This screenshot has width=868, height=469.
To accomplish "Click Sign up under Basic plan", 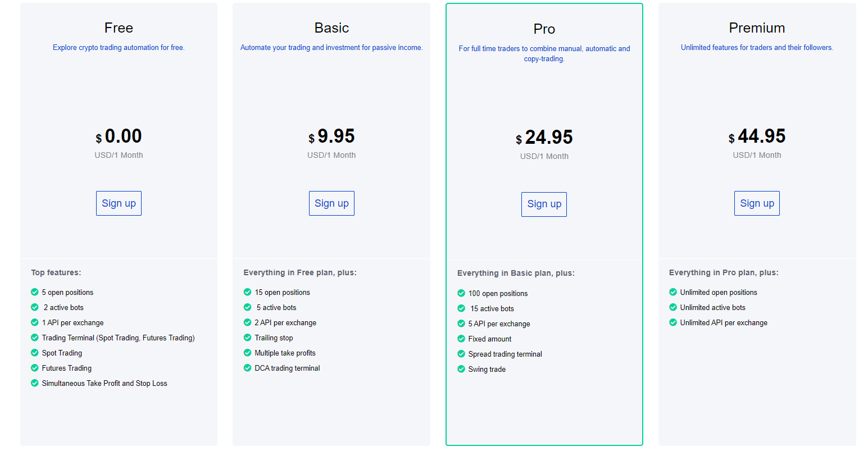I will coord(331,203).
